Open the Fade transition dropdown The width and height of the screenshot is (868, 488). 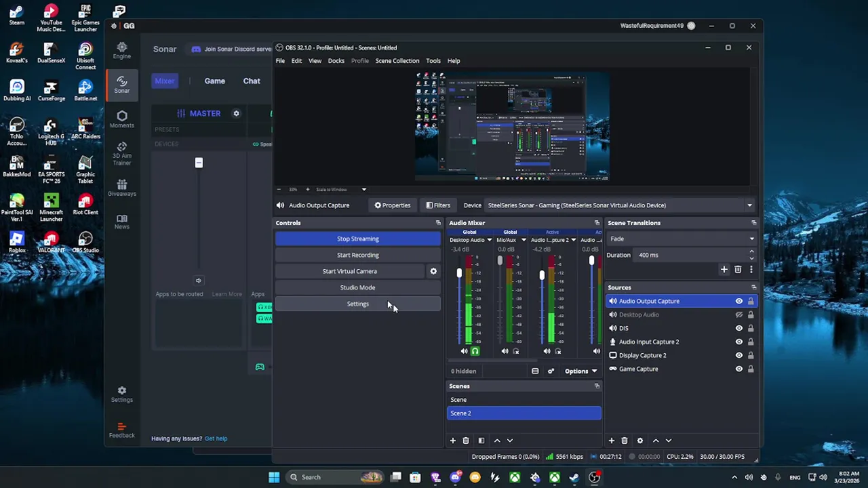tap(682, 239)
